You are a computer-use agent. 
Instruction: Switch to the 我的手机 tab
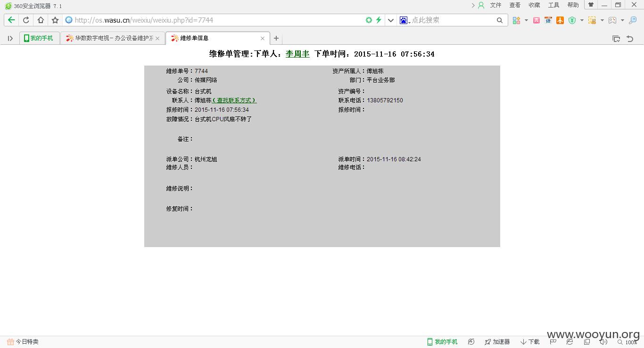[x=39, y=38]
